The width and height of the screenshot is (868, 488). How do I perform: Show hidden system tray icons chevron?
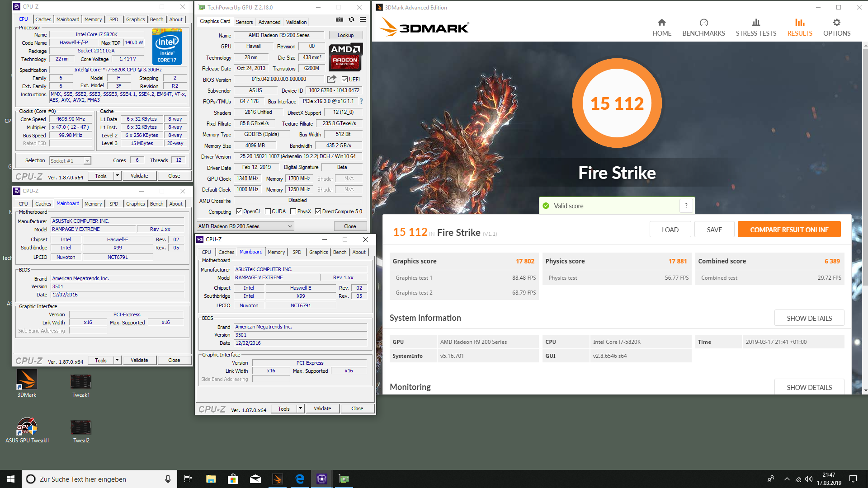pos(787,479)
